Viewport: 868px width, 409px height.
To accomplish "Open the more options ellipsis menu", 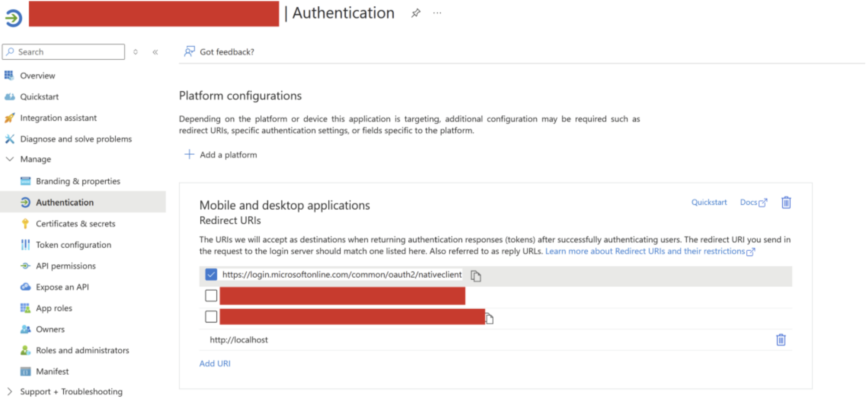I will (437, 13).
